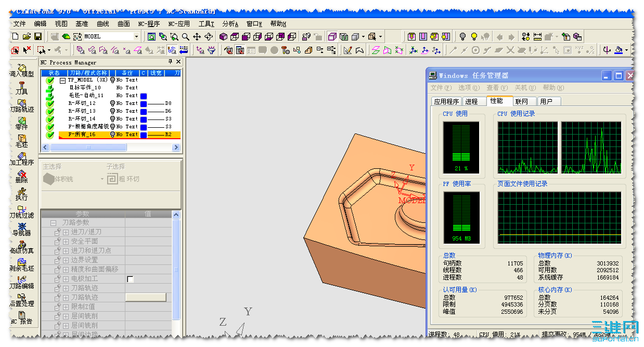The width and height of the screenshot is (644, 347).
Task: Collapse the TP_MODEL (3X) tree node
Action: [x=62, y=81]
